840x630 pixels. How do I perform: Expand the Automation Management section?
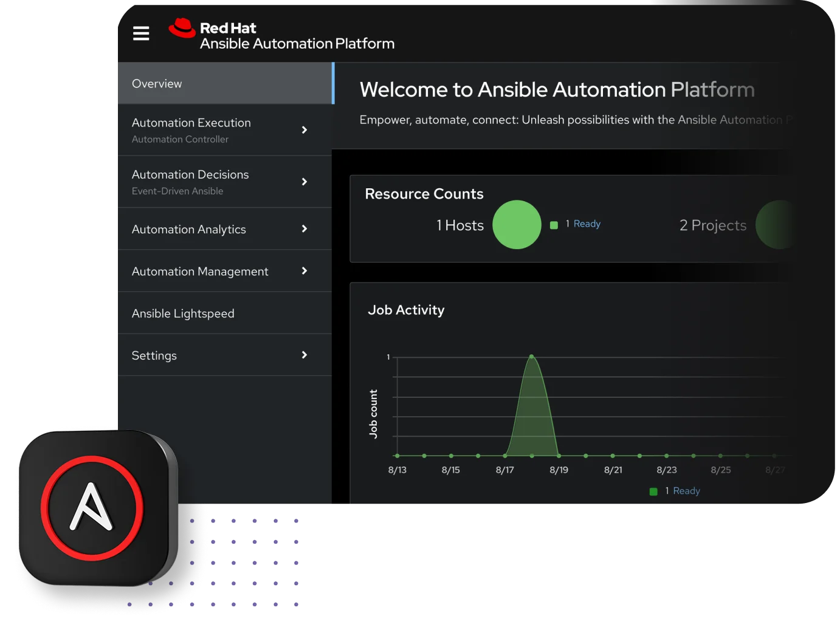click(x=200, y=271)
